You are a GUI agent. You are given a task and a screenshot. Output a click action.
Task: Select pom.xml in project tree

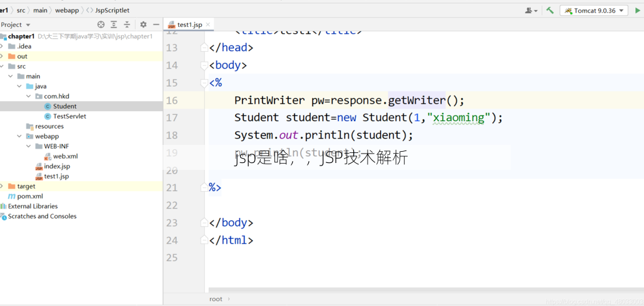pos(30,196)
